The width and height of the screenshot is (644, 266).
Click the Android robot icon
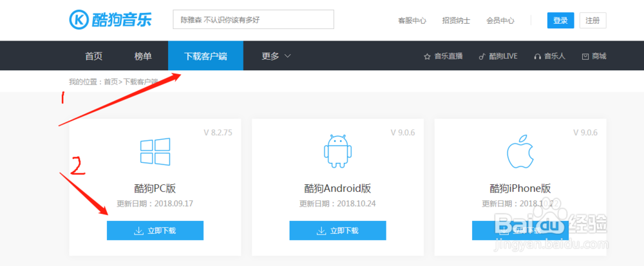(337, 151)
